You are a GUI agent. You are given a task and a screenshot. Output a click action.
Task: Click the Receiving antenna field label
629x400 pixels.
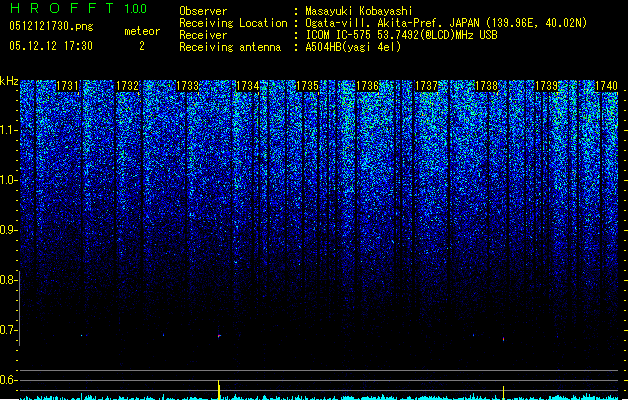pos(230,47)
